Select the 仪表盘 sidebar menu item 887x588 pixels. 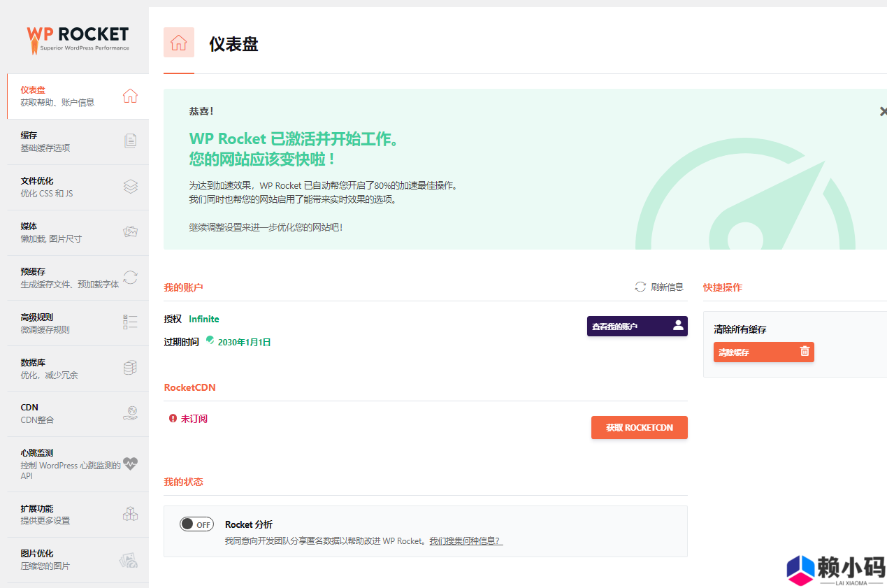(x=70, y=96)
